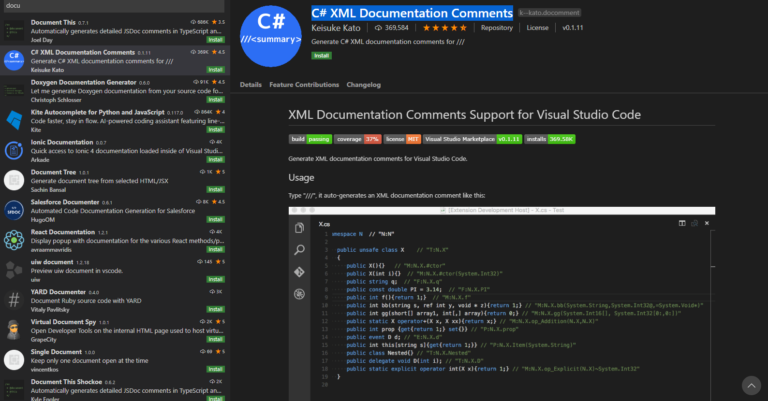768x401 pixels.
Task: Open the Changelog tab
Action: (x=363, y=85)
